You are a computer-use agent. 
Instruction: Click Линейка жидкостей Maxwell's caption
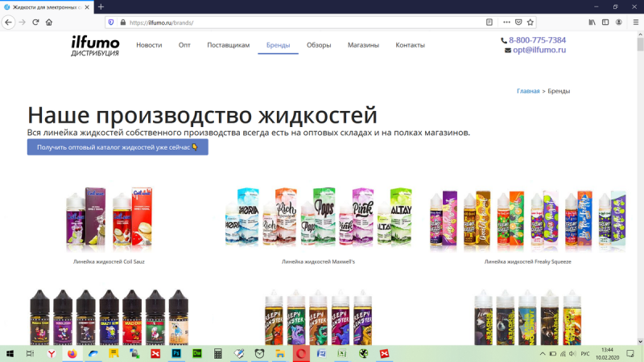(318, 261)
